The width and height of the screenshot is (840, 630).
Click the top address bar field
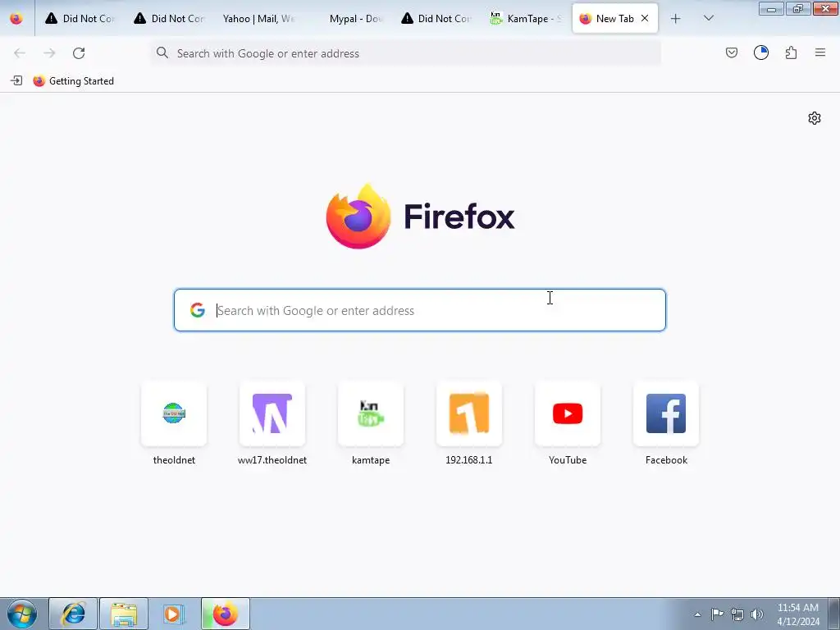[405, 53]
